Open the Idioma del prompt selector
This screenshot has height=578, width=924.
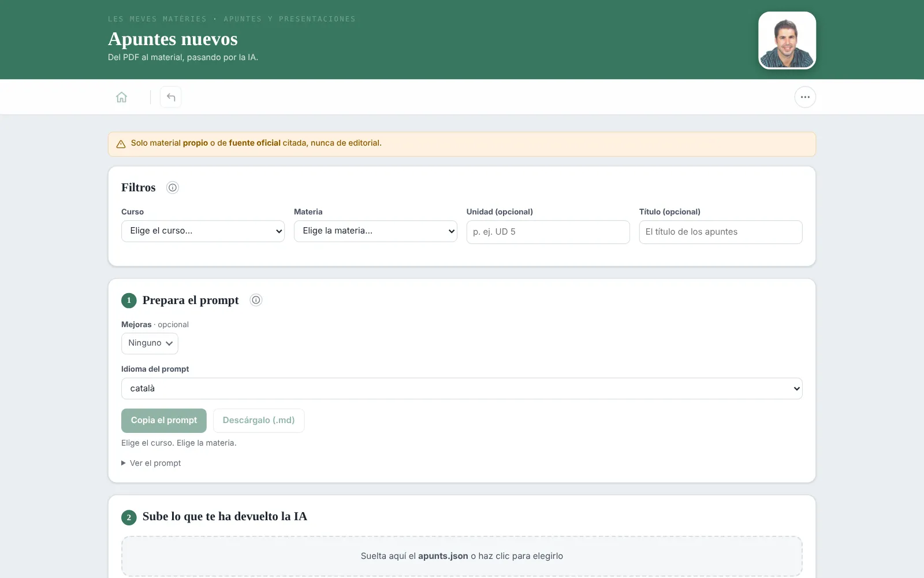click(461, 388)
